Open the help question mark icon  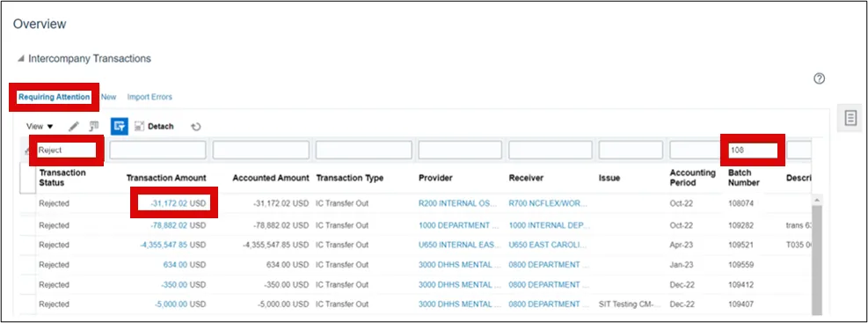pyautogui.click(x=820, y=78)
